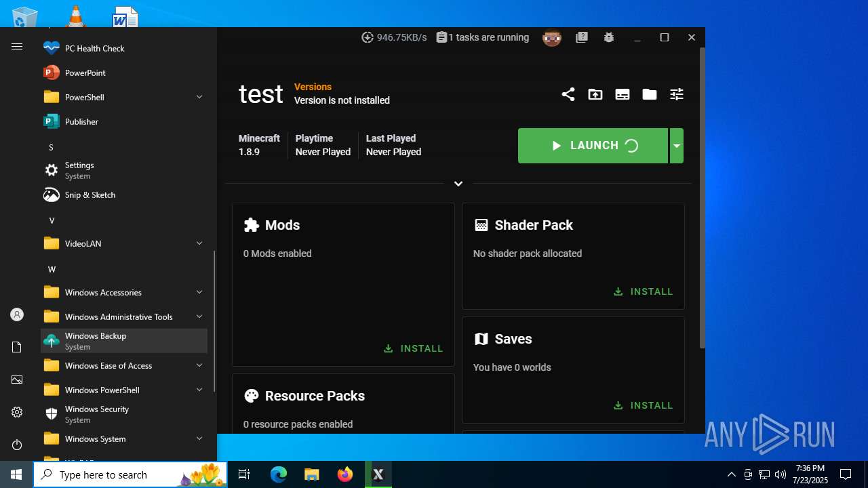Open Settings app in Start list
The width and height of the screenshot is (868, 488).
124,170
